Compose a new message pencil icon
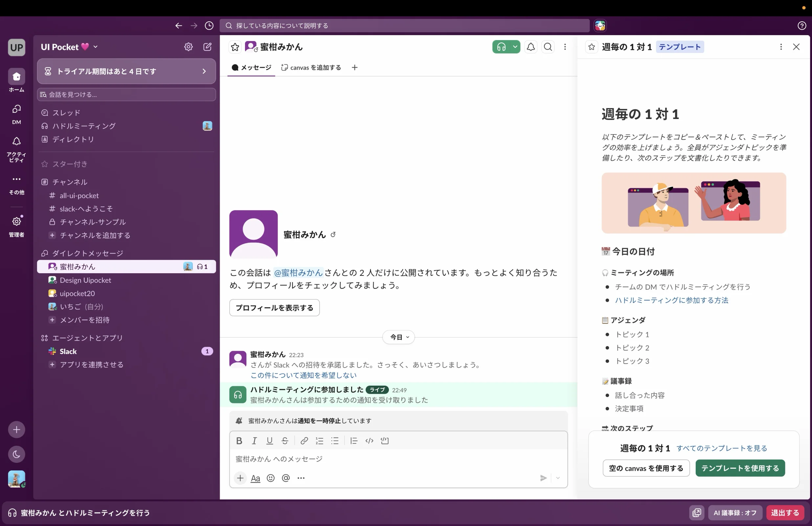The height and width of the screenshot is (526, 812). (208, 47)
